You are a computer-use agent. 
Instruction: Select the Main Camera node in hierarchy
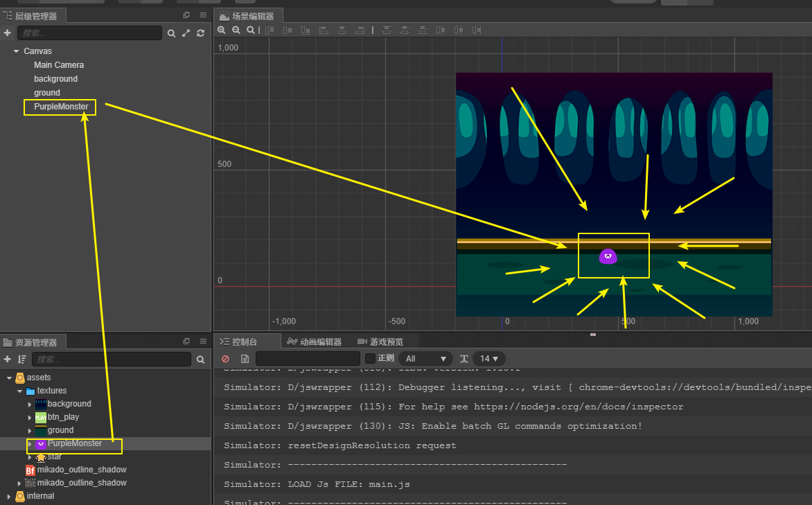tap(59, 65)
